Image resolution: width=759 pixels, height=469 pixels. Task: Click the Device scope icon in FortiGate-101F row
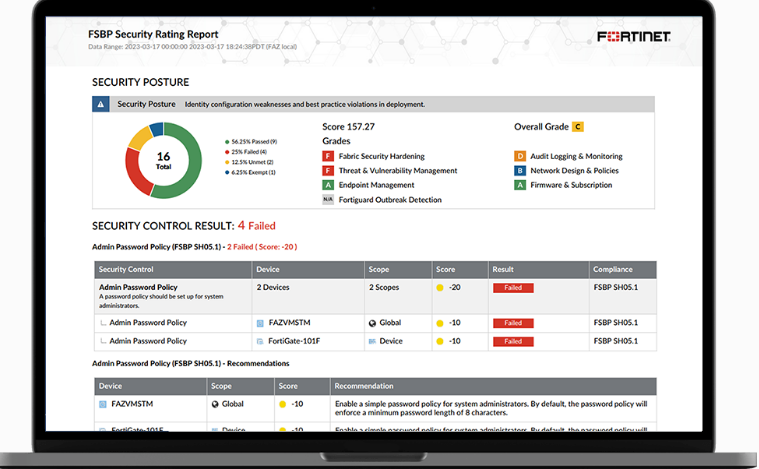coord(372,342)
